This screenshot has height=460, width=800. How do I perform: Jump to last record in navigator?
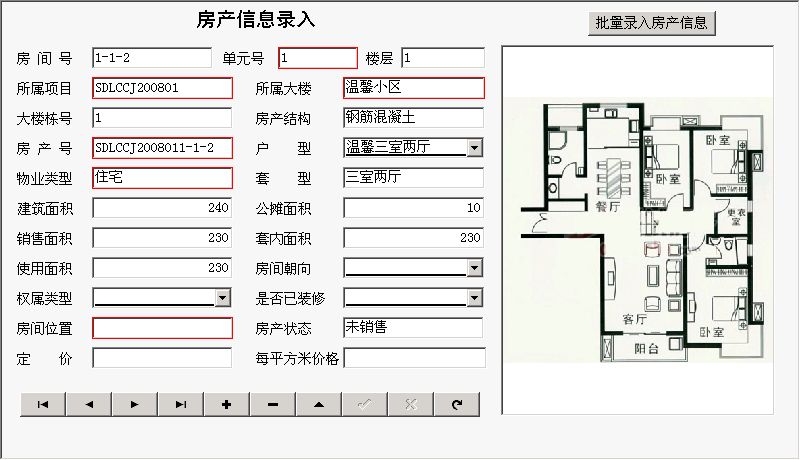point(181,404)
